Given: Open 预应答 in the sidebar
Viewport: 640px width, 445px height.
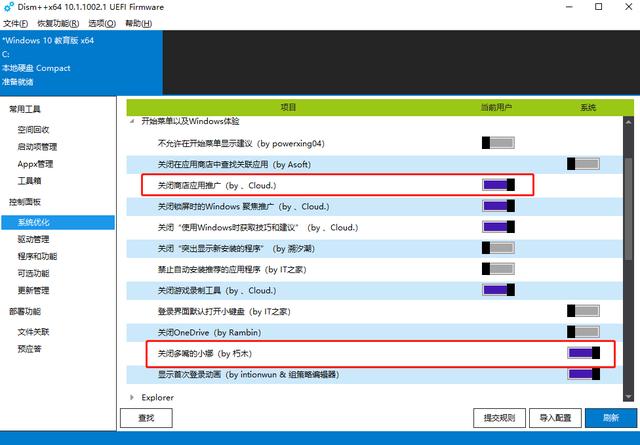Looking at the screenshot, I should point(29,349).
